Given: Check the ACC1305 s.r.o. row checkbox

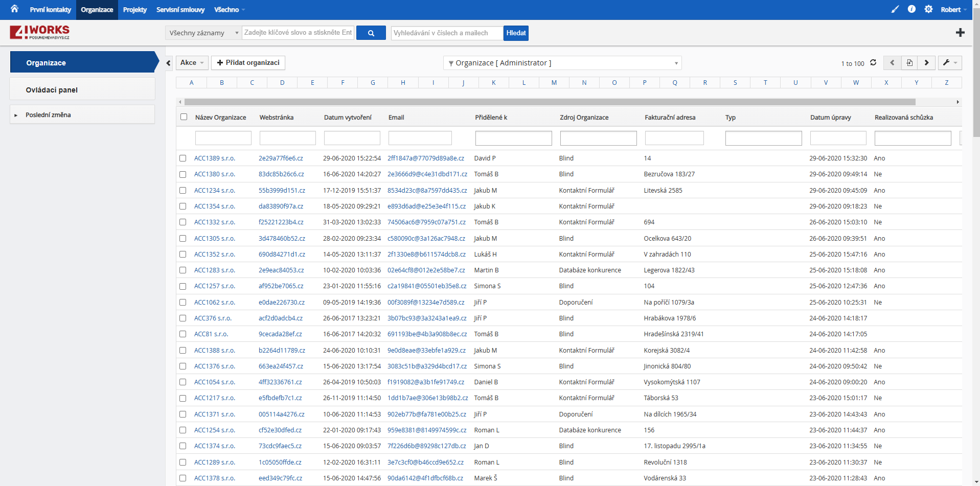Looking at the screenshot, I should [183, 238].
